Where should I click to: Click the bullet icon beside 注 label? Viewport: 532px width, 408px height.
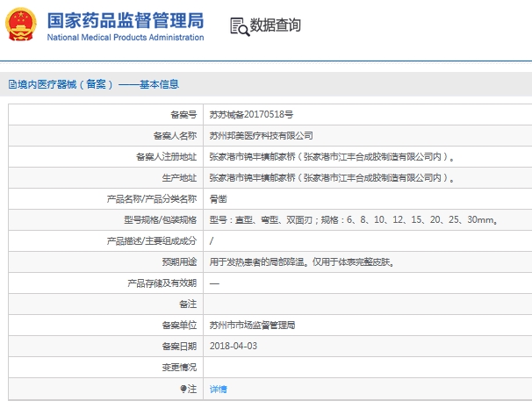[x=183, y=389]
